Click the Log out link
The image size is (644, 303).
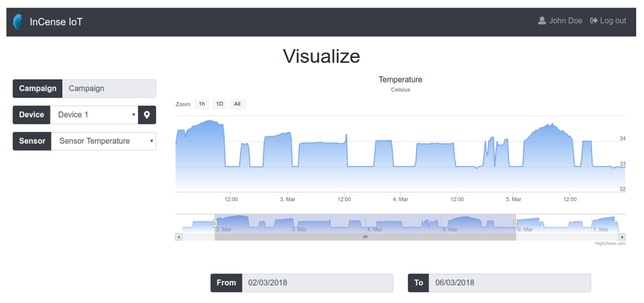(x=608, y=21)
